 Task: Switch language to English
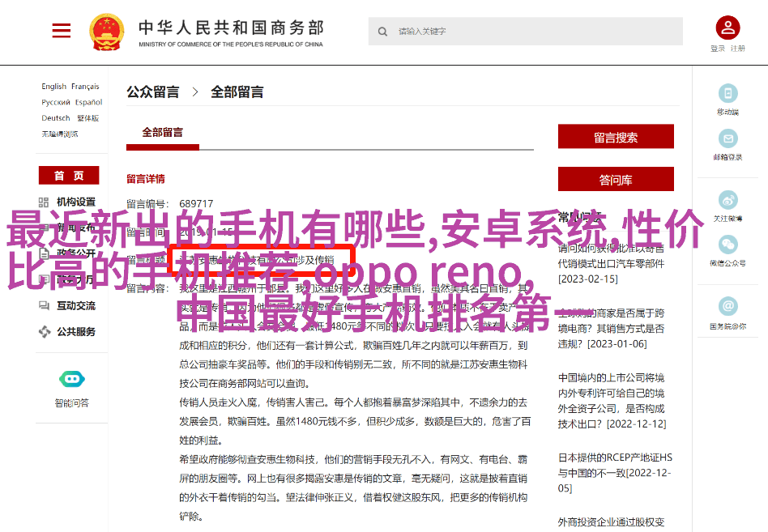point(54,87)
